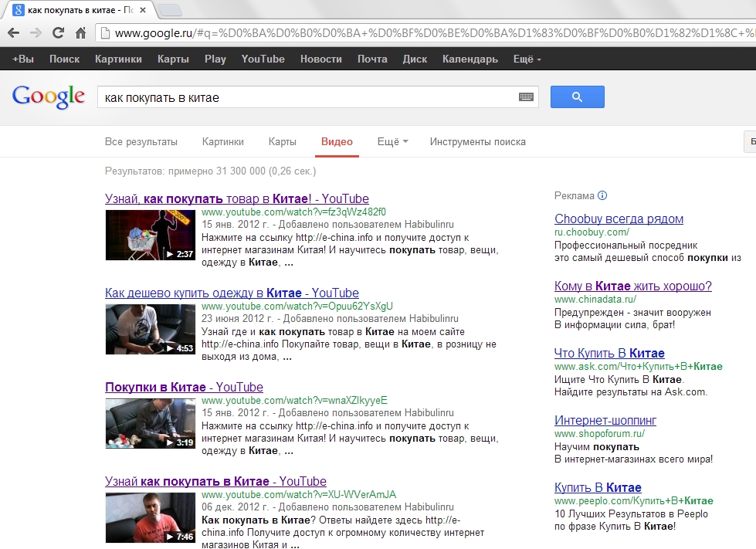Viewport: 756px width, 549px height.
Task: Open Карты in black top bar
Action: [x=173, y=59]
